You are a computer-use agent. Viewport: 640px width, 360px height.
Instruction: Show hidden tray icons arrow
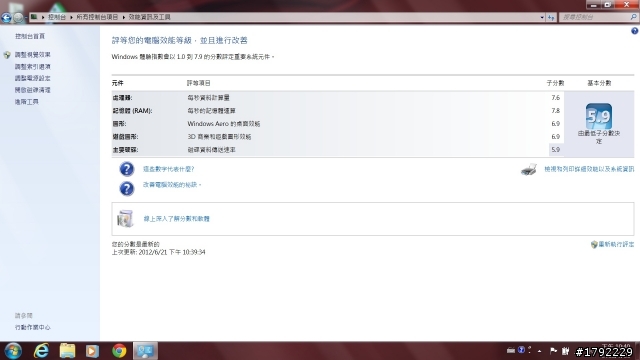540,351
